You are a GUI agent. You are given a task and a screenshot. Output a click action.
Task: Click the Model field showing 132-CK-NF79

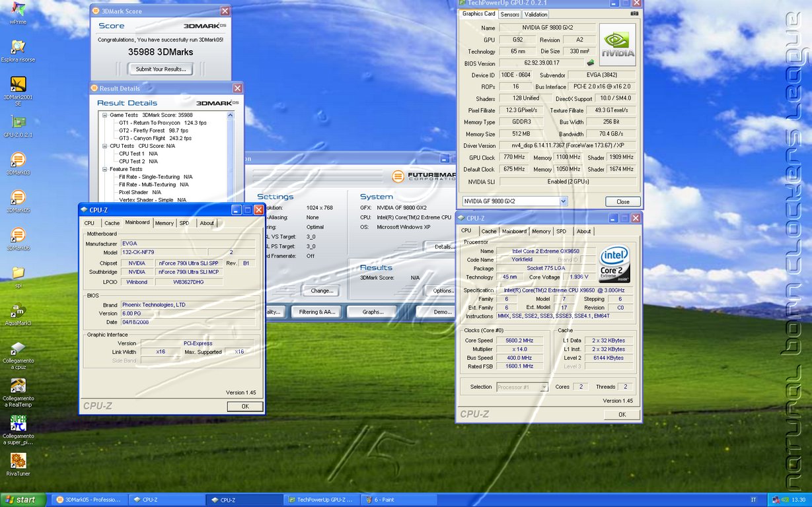tap(164, 252)
